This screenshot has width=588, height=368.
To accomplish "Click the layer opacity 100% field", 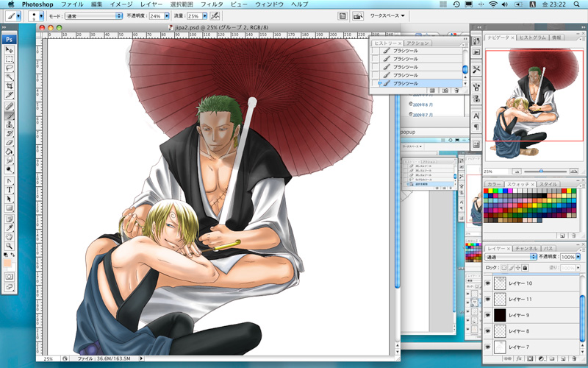I will pyautogui.click(x=567, y=257).
